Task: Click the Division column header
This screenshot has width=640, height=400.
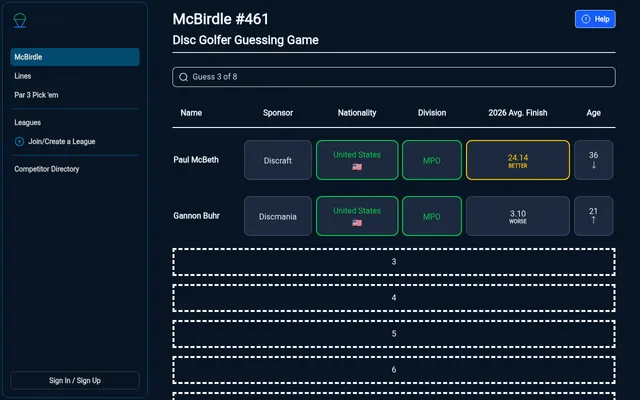Action: pos(432,113)
